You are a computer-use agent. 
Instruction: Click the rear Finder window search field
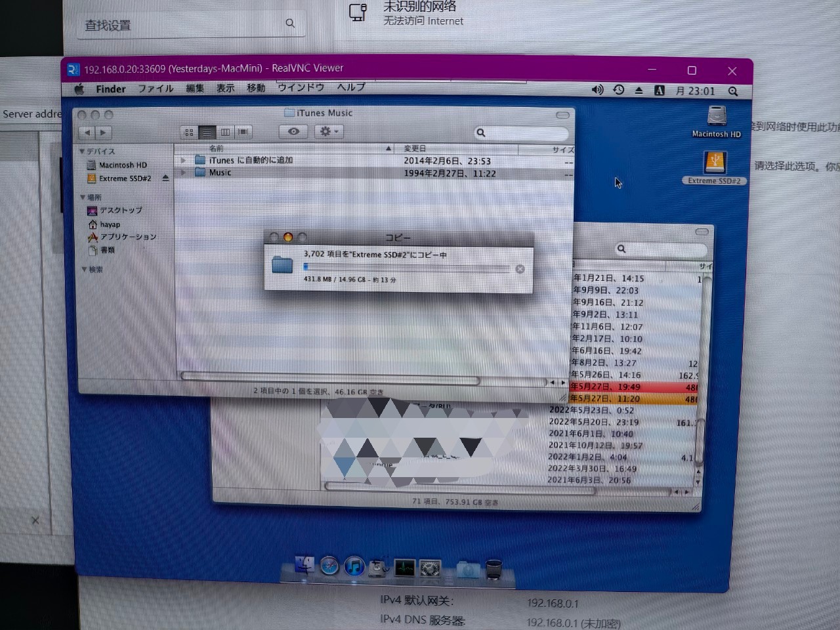pyautogui.click(x=661, y=249)
